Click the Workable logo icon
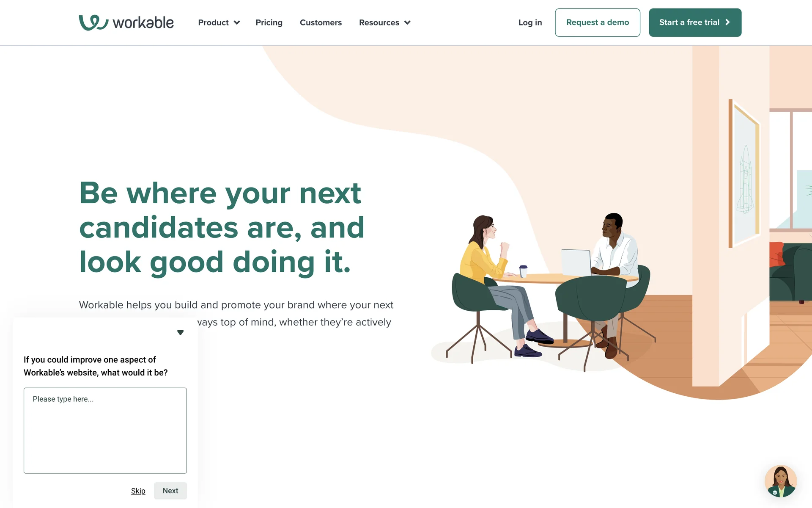 (x=93, y=22)
